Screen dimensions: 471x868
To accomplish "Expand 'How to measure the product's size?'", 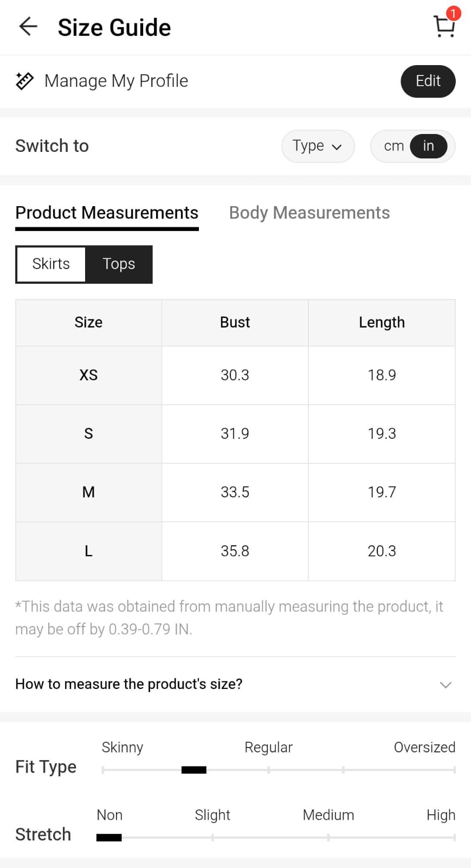I will pyautogui.click(x=129, y=684).
